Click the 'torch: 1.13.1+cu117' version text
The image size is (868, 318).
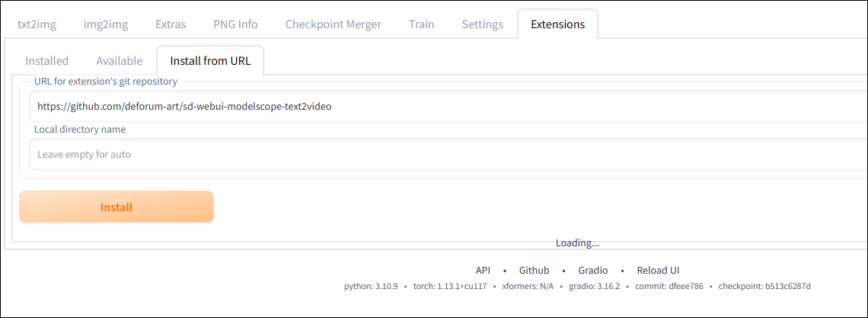(450, 287)
